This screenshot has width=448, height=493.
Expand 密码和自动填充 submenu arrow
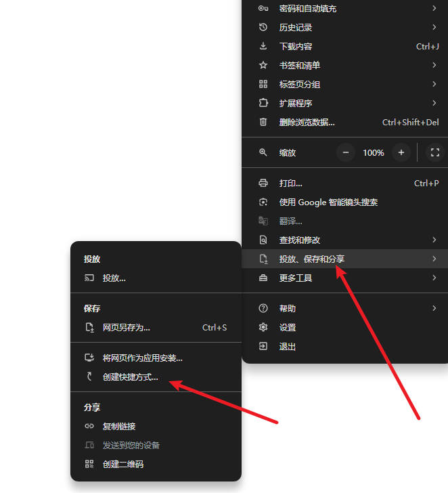click(434, 9)
